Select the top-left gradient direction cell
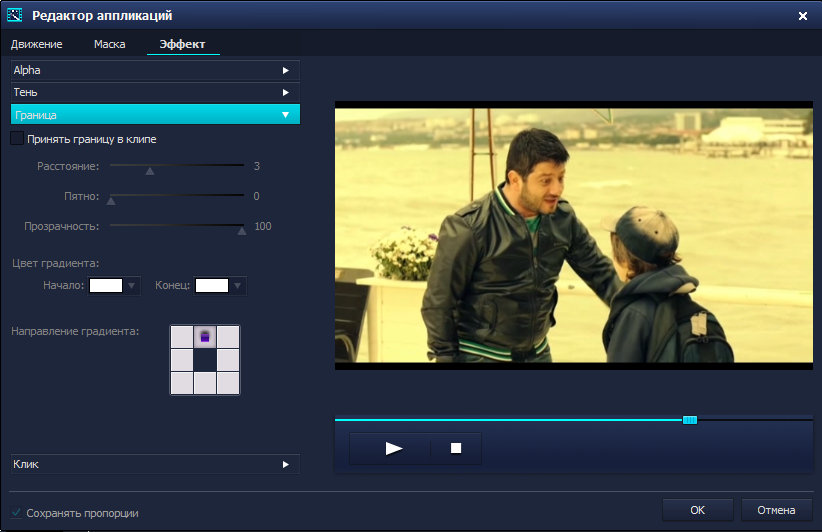The height and width of the screenshot is (532, 822). 181,336
